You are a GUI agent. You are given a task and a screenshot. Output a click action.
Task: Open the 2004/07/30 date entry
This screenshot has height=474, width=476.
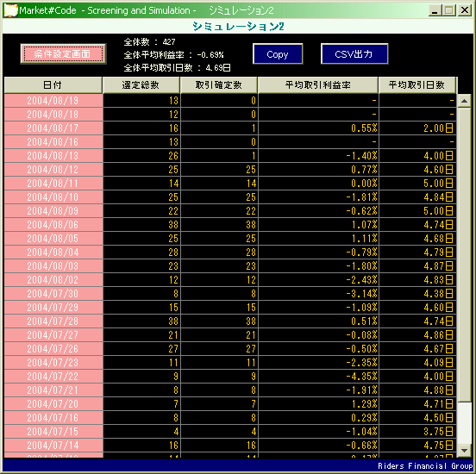click(53, 294)
